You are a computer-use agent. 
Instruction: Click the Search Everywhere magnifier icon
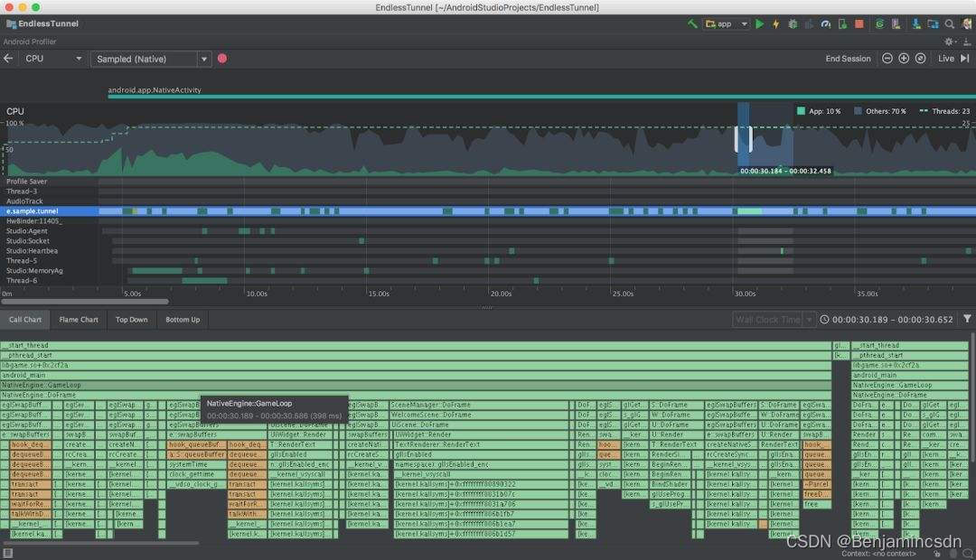coord(949,23)
